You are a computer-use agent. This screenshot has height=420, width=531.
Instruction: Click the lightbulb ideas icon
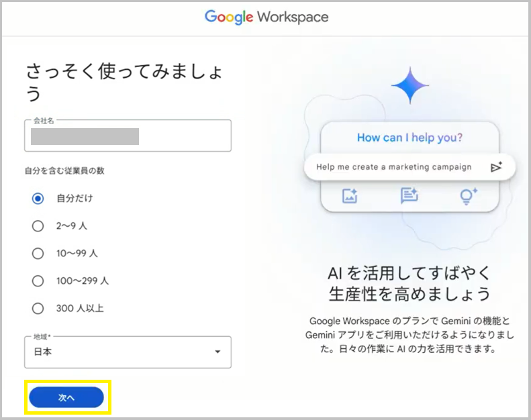[x=469, y=196]
